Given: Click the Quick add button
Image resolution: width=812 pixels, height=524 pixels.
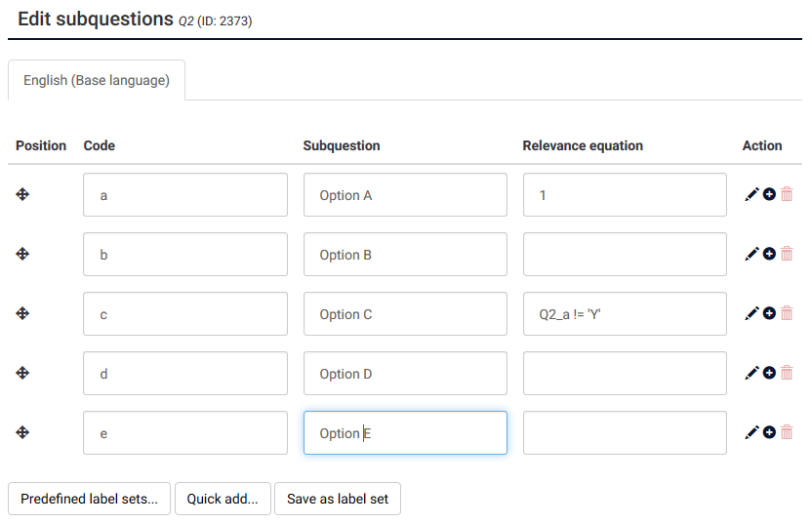Looking at the screenshot, I should pos(223,499).
